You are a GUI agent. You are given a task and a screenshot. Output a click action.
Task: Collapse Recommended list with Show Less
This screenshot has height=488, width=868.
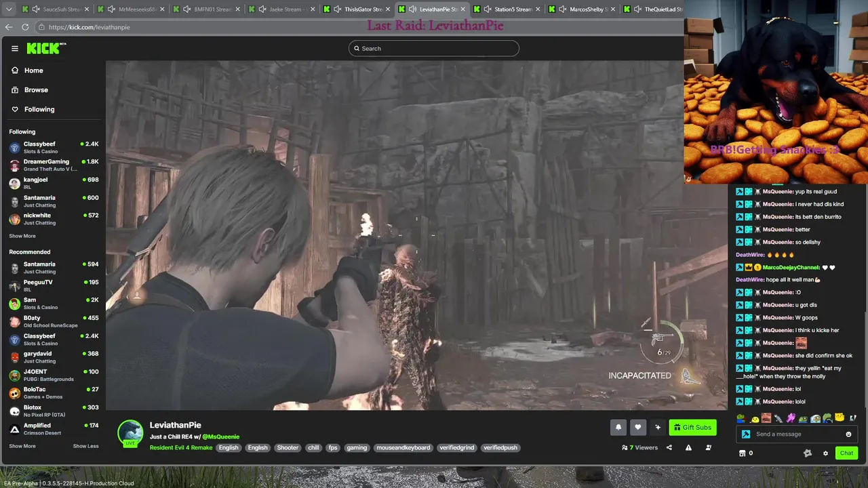(85, 446)
